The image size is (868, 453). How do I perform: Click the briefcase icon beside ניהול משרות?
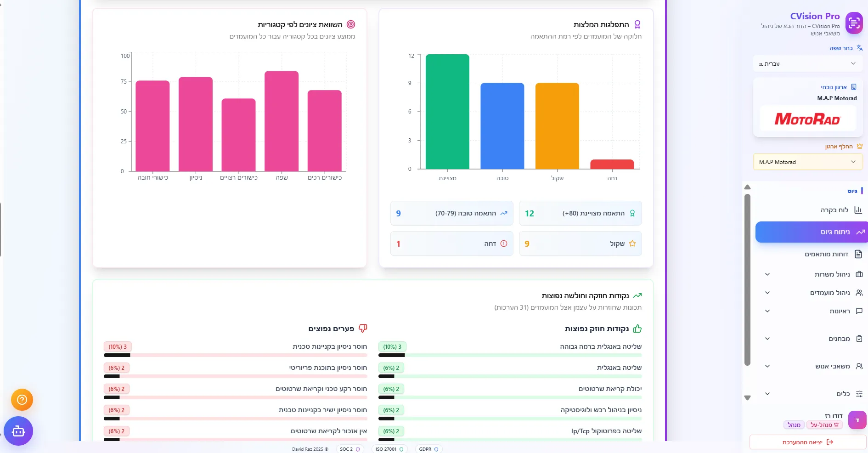point(859,274)
